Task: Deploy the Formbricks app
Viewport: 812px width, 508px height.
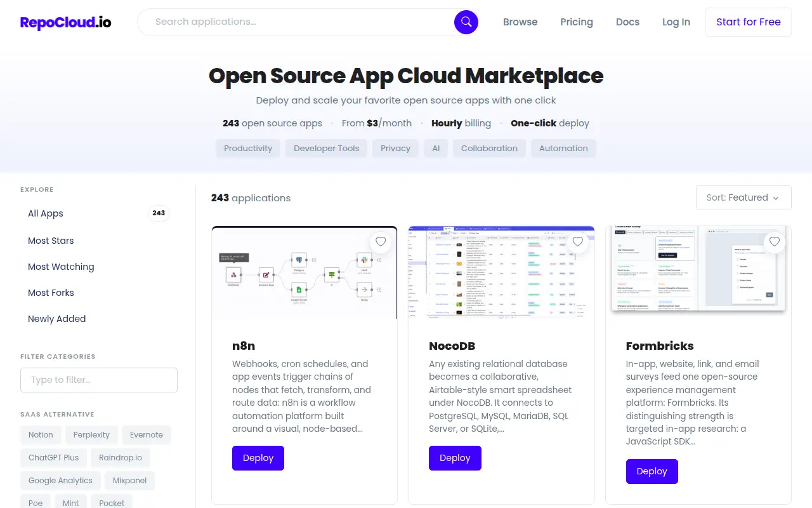Action: (652, 471)
